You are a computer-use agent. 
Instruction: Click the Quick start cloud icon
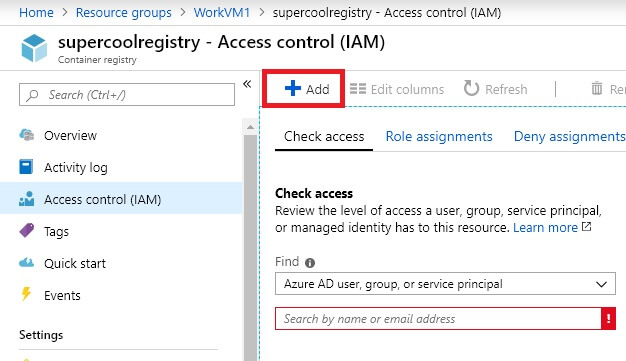tap(27, 262)
